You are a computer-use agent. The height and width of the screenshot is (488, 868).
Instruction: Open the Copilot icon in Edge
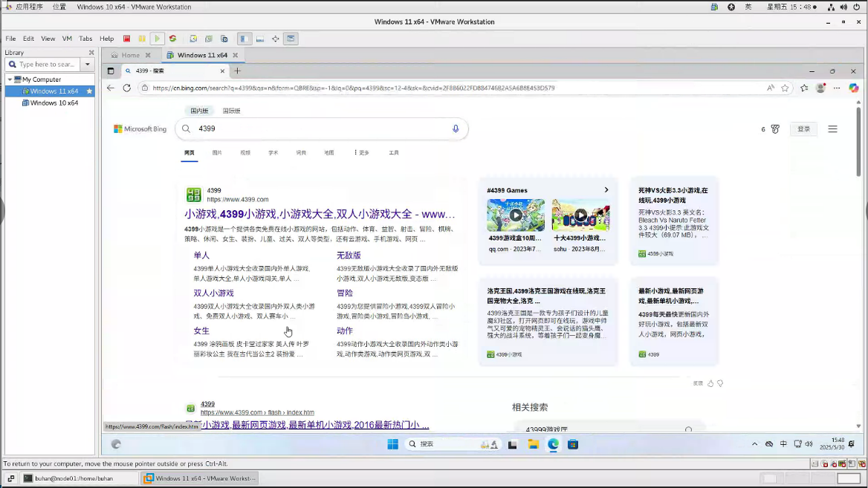(854, 88)
